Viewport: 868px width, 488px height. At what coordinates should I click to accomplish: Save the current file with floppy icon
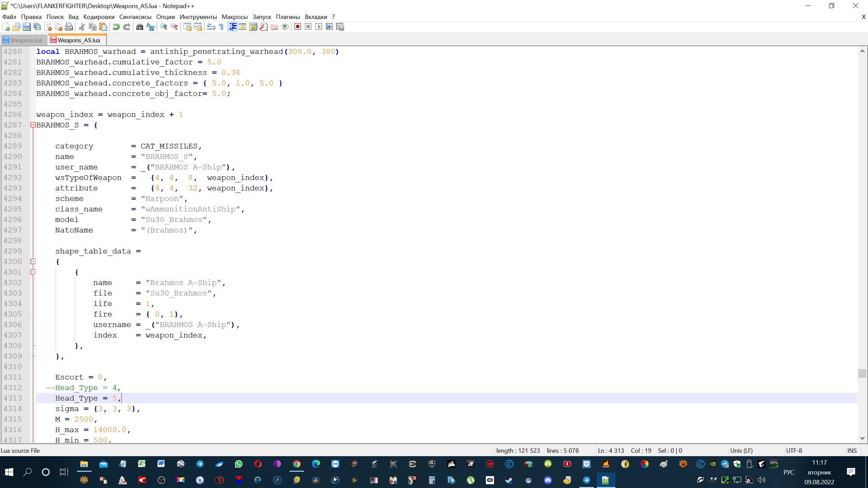27,27
